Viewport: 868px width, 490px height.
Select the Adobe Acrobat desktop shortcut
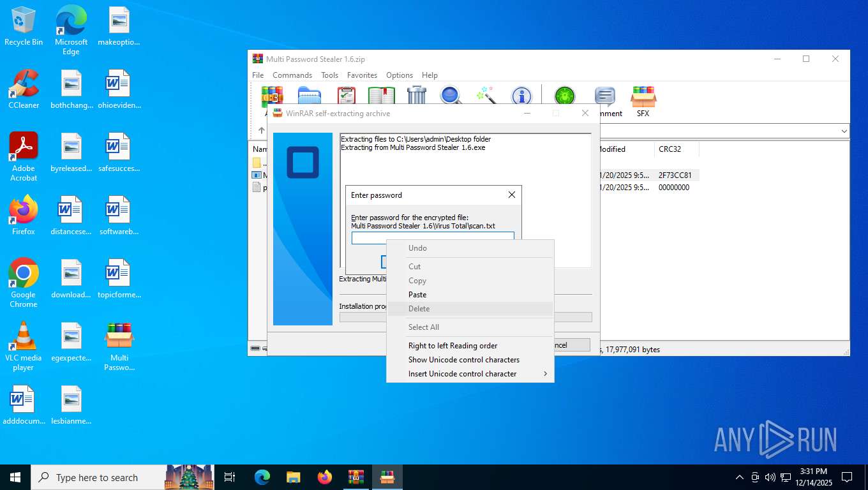24,157
